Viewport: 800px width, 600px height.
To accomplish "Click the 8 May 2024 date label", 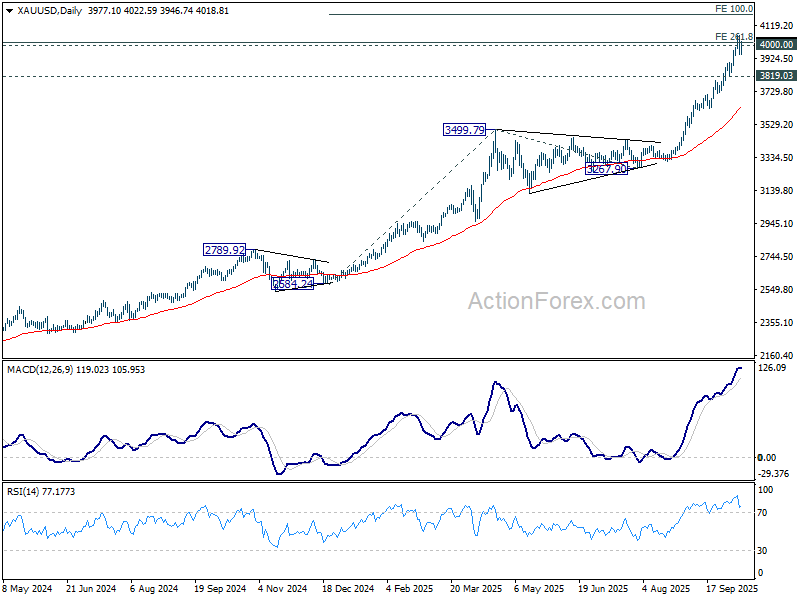I will (28, 589).
